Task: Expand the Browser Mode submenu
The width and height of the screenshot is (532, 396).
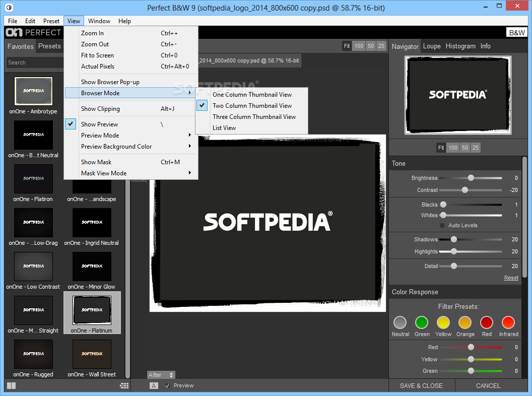Action: 131,93
